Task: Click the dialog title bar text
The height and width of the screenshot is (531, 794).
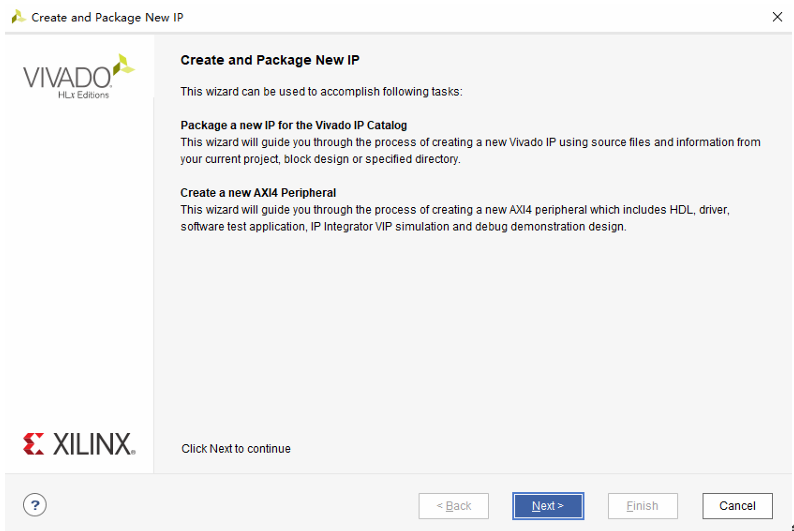Action: [x=107, y=18]
